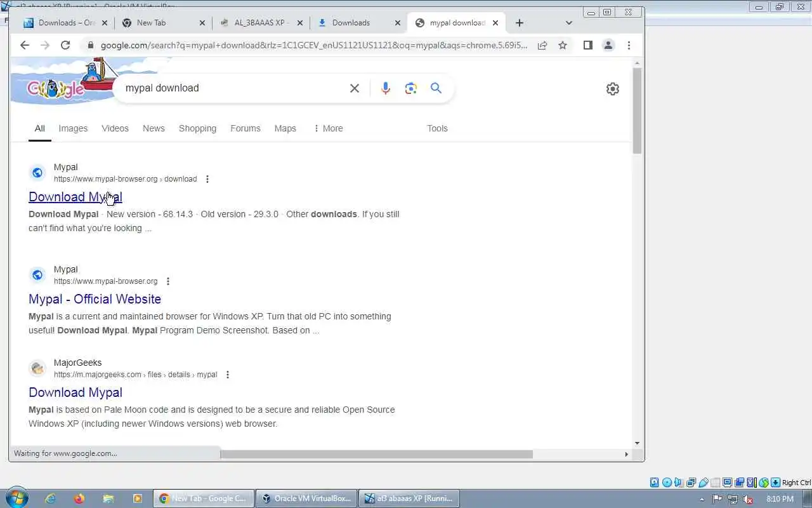This screenshot has width=812, height=508.
Task: Click VirtualBox host key arrow icon
Action: (x=775, y=483)
